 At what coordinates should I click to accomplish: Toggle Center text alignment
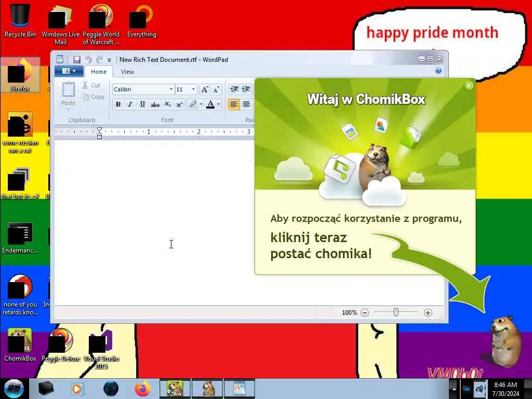pos(246,104)
